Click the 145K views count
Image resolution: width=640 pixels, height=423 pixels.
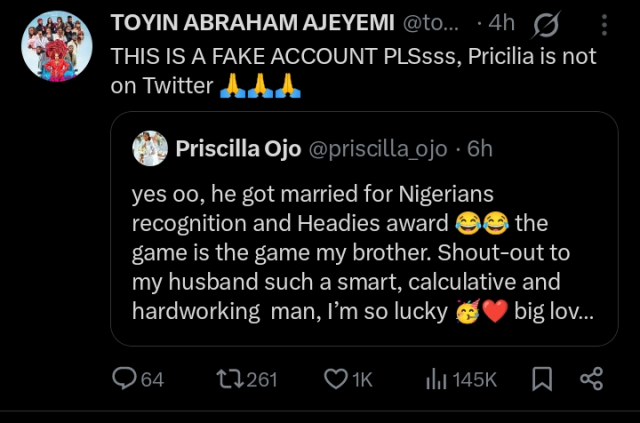coord(476,379)
